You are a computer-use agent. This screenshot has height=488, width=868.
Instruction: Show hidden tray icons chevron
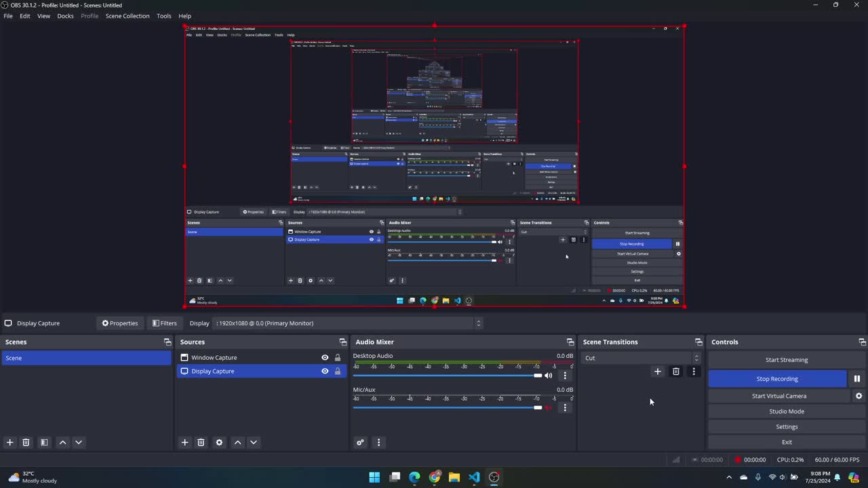pos(729,477)
